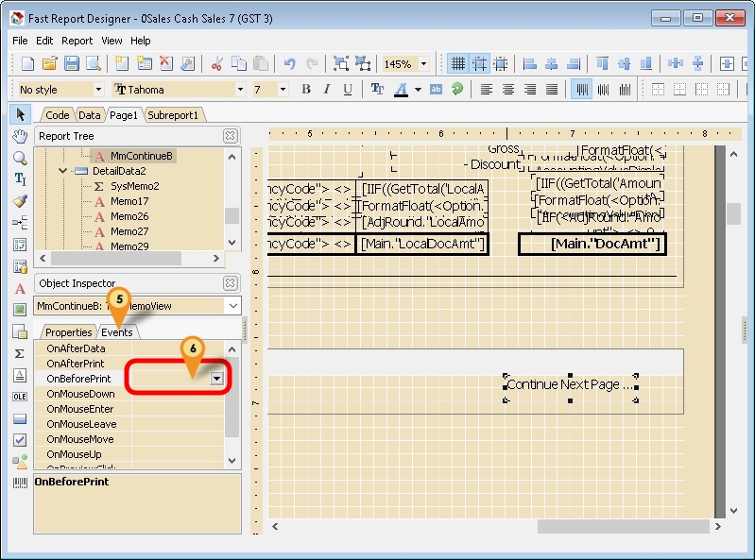Select the Barcode object tool

20,484
